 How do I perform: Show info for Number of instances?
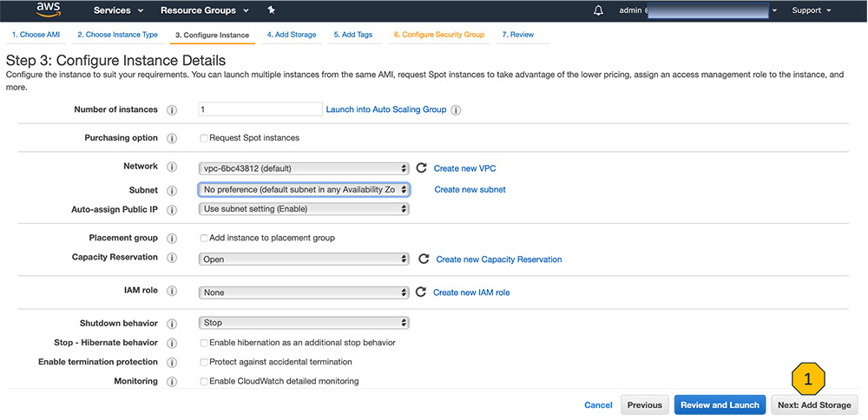[x=172, y=110]
